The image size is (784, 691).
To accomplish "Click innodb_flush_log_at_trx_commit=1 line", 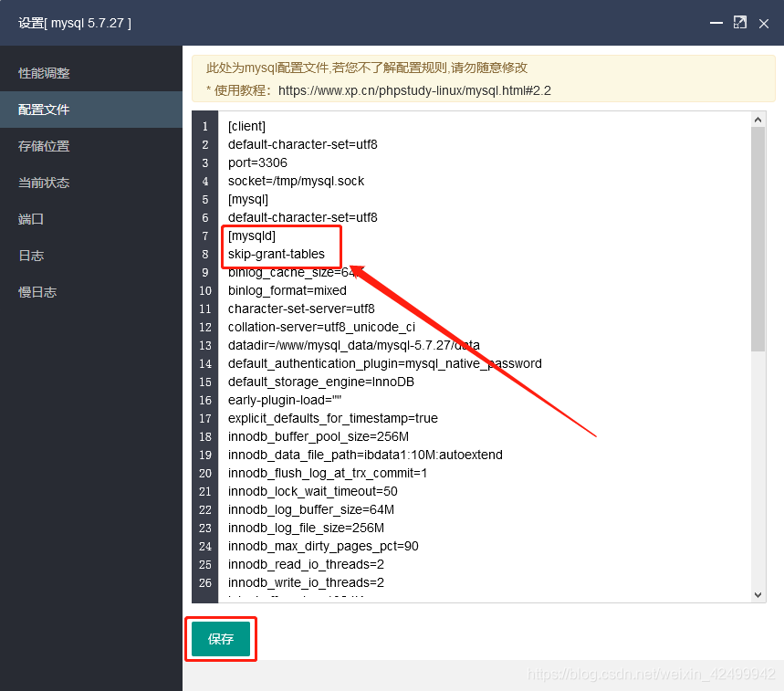I will point(328,473).
